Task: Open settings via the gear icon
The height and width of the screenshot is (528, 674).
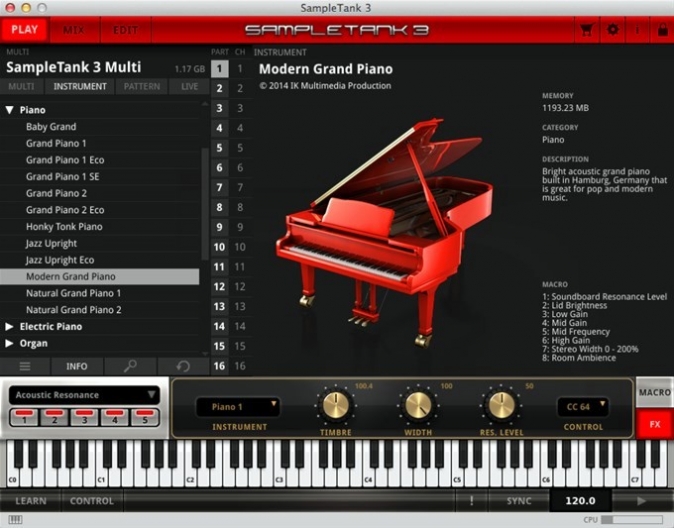Action: coord(613,30)
